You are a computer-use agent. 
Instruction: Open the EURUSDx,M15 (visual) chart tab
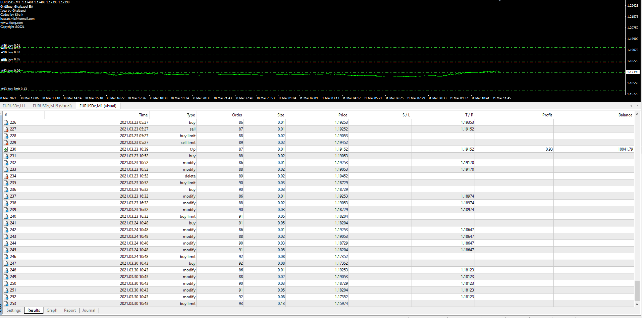pyautogui.click(x=52, y=106)
